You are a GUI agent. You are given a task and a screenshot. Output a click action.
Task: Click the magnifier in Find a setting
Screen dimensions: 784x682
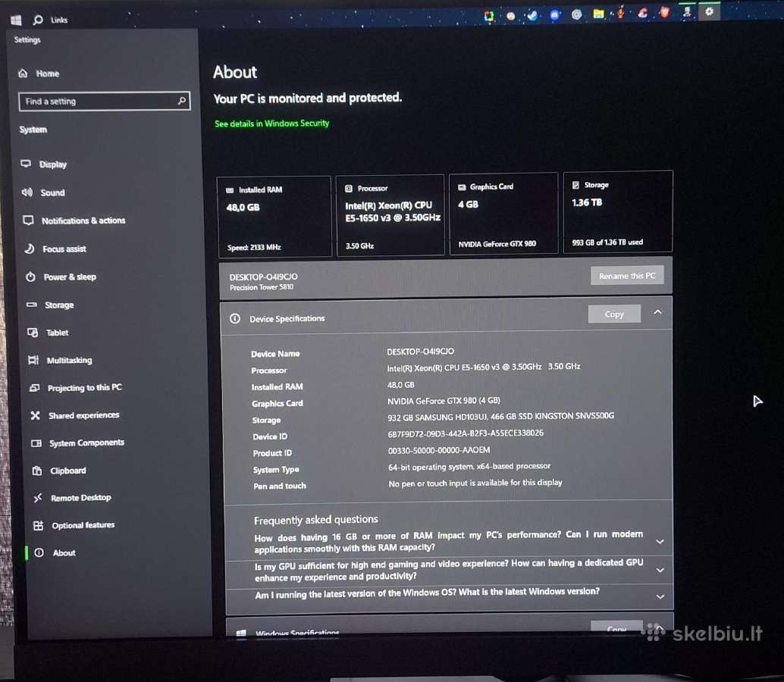coord(181,101)
